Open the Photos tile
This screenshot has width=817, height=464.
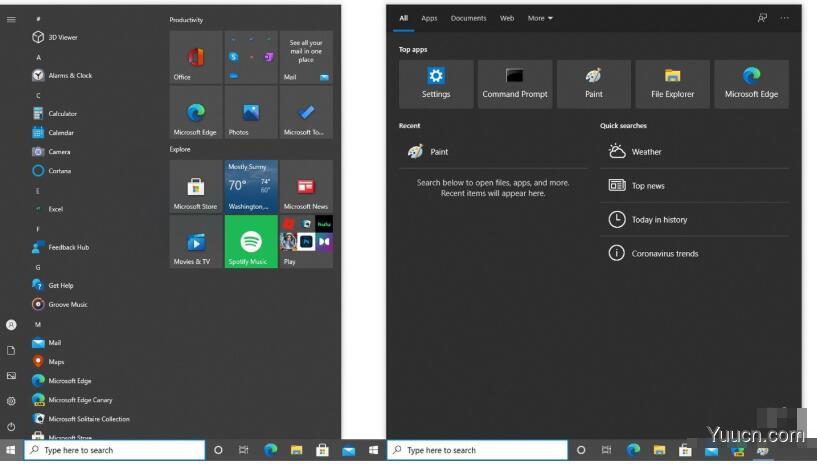251,112
